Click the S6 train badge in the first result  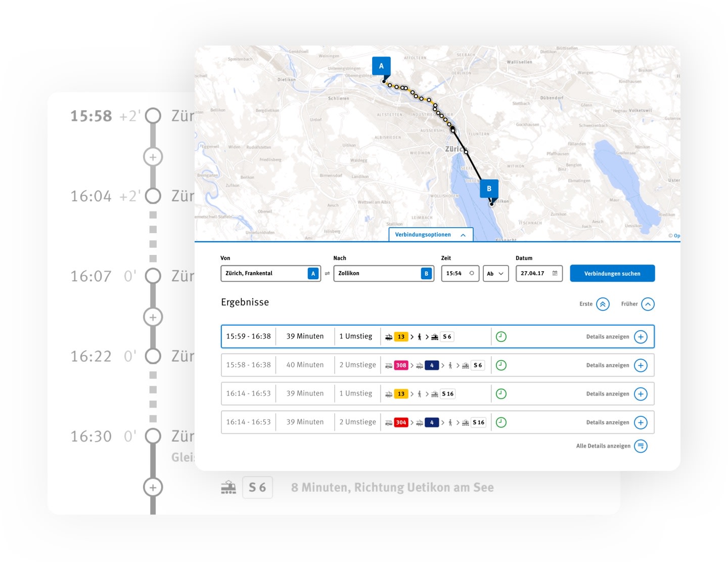(x=446, y=336)
